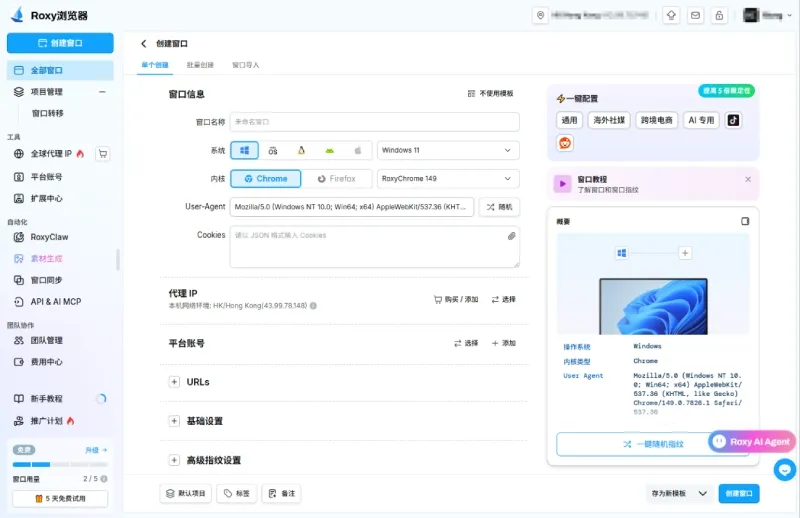800x518 pixels.
Task: Select the Chrome kernel option
Action: (x=266, y=179)
